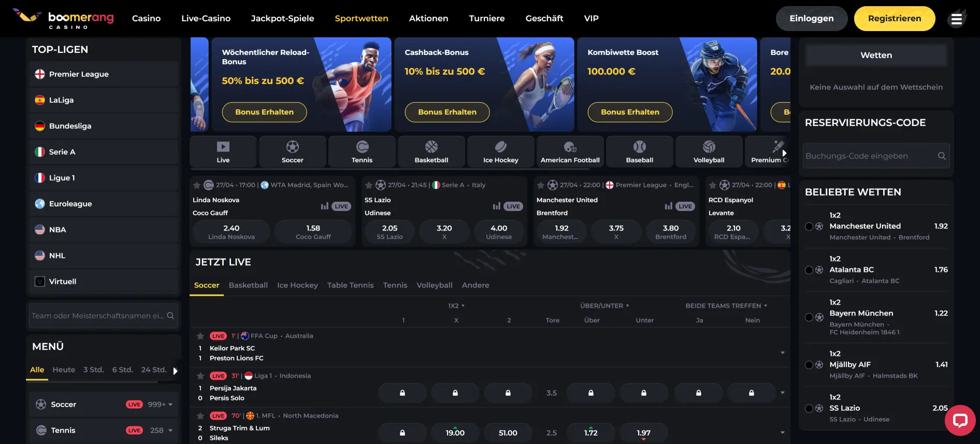
Task: Open stats icon for Linda Noskova match
Action: point(325,206)
